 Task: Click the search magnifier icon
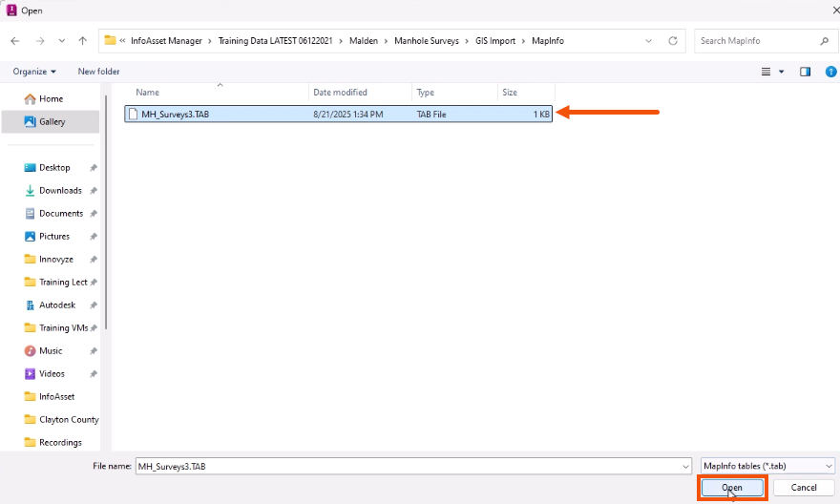[824, 41]
